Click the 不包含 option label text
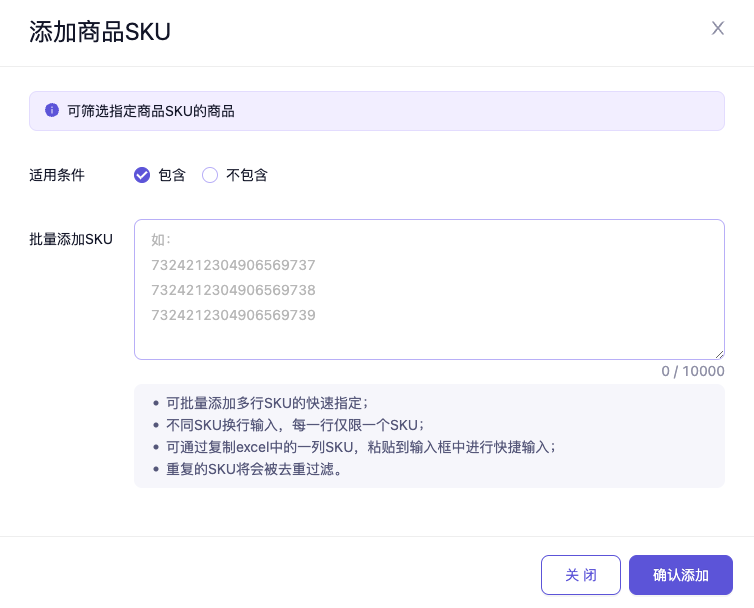 247,175
